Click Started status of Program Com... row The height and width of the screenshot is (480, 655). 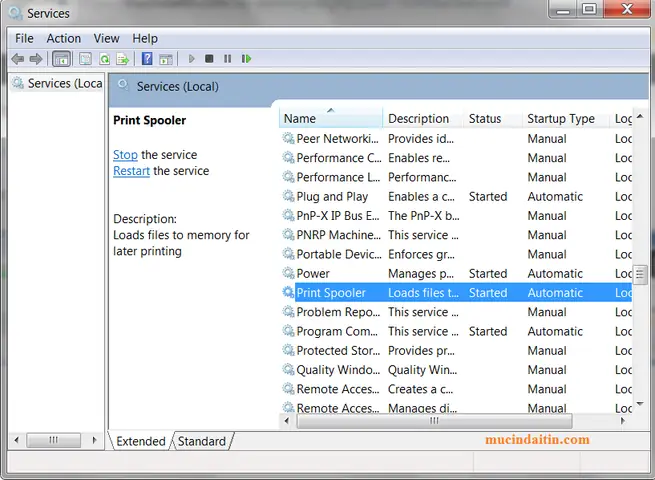[x=488, y=331]
